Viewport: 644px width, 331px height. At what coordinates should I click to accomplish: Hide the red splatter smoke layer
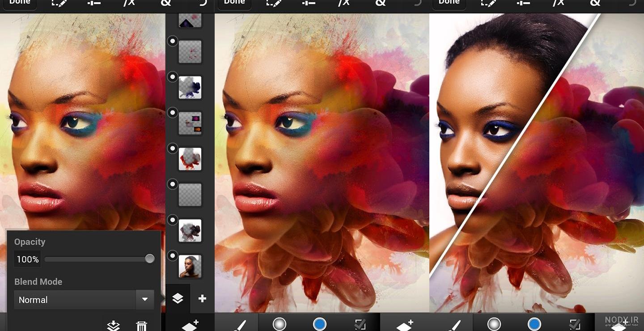pyautogui.click(x=172, y=149)
